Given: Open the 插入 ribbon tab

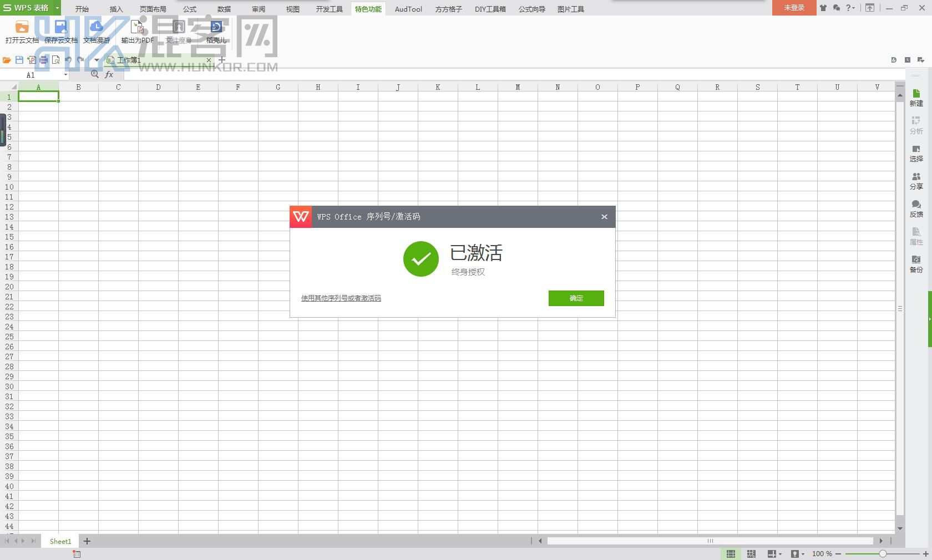Looking at the screenshot, I should pos(116,9).
